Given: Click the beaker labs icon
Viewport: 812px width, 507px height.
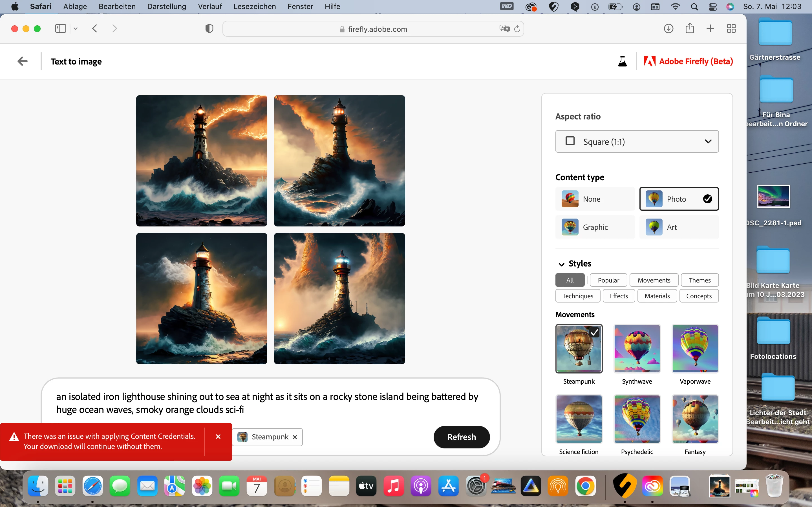Looking at the screenshot, I should (623, 61).
